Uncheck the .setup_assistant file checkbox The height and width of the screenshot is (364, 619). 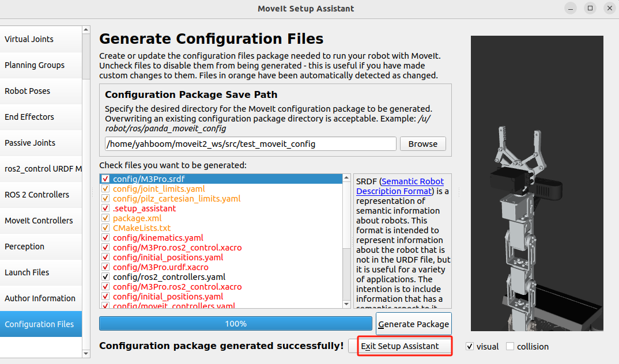click(x=105, y=208)
